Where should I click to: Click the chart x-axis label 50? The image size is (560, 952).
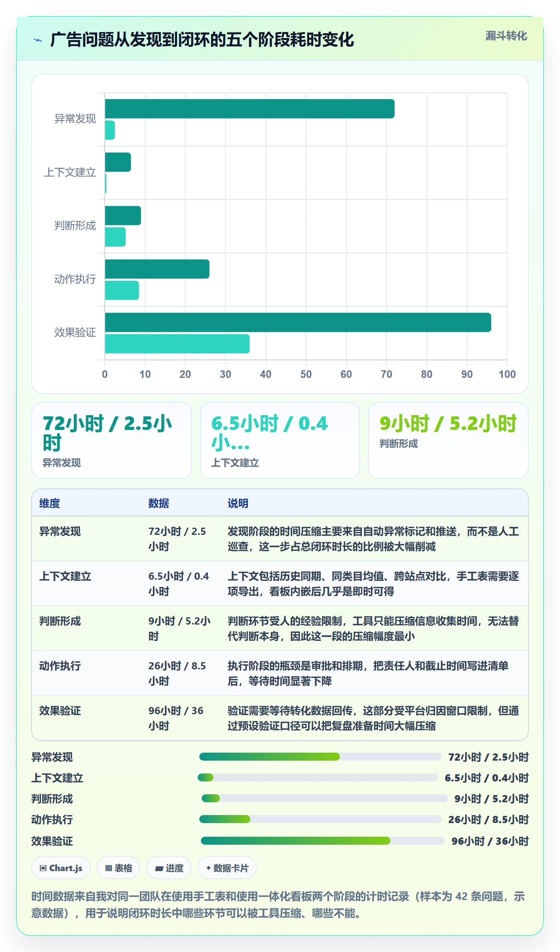click(306, 374)
